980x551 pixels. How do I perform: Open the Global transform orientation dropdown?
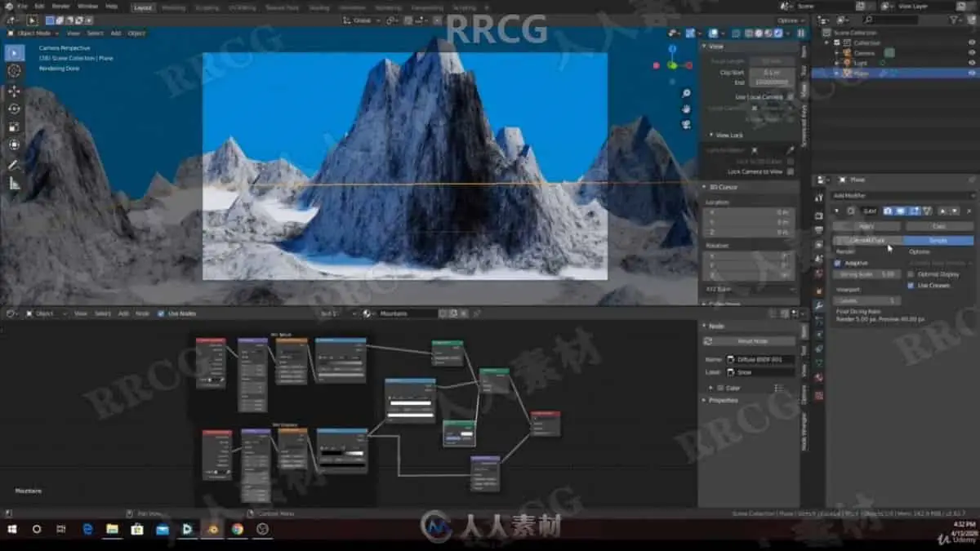[x=363, y=20]
